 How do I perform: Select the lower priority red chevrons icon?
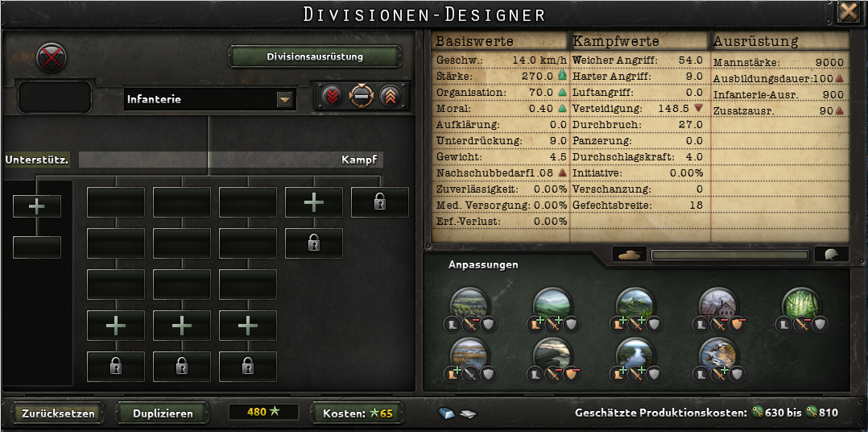[333, 96]
